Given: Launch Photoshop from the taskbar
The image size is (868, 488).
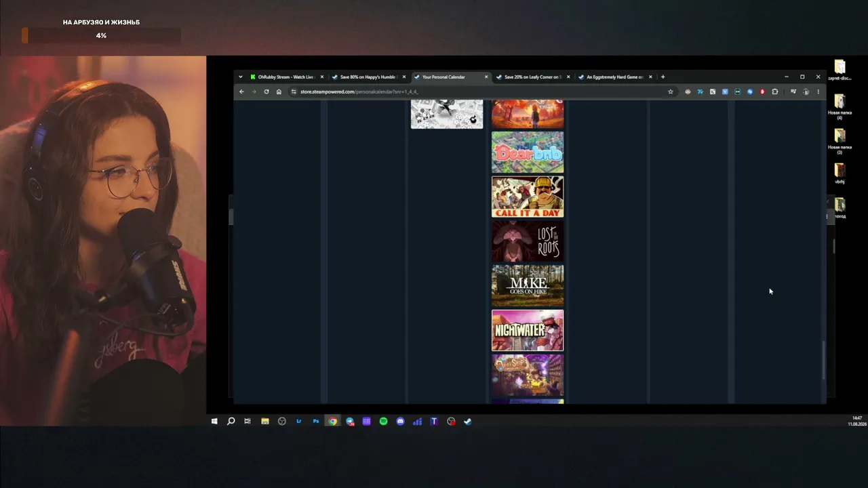Looking at the screenshot, I should tap(315, 422).
